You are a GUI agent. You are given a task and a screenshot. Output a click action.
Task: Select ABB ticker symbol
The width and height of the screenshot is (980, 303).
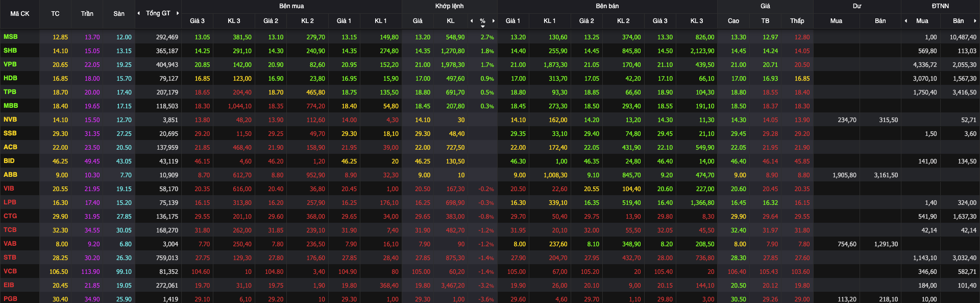click(10, 175)
